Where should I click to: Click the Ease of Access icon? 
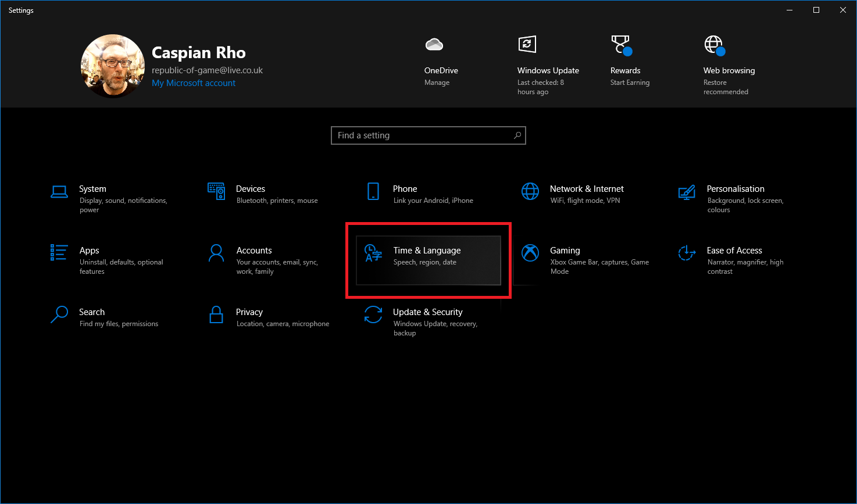(x=687, y=253)
